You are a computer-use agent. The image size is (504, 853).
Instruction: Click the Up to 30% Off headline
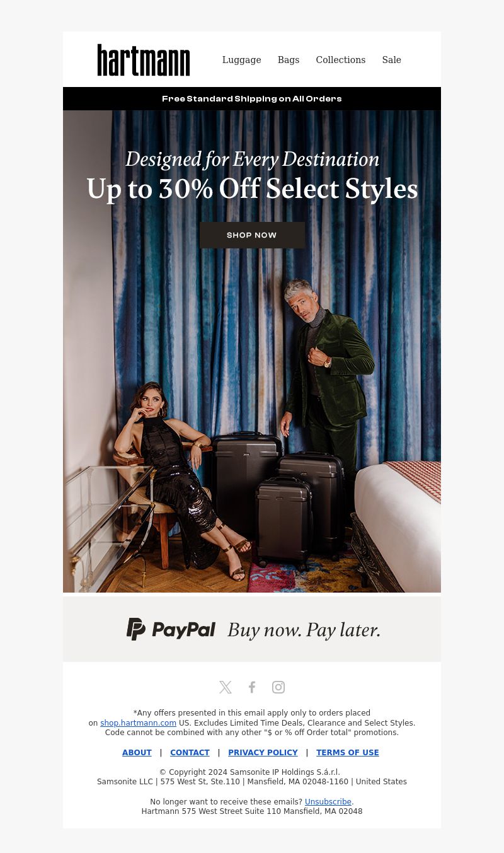point(252,189)
